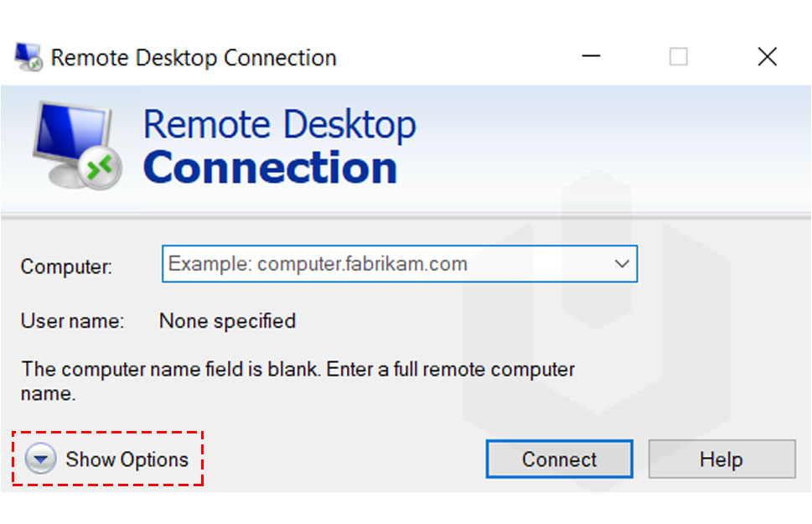The width and height of the screenshot is (812, 524).
Task: Select the User name: label
Action: click(73, 321)
